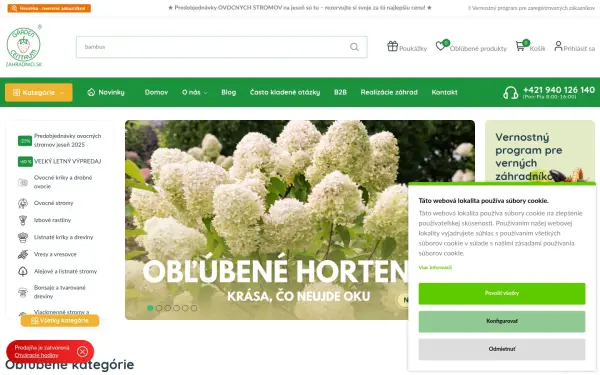Open the Blog menu item
Viewport: 600px width, 375px height.
pos(228,92)
